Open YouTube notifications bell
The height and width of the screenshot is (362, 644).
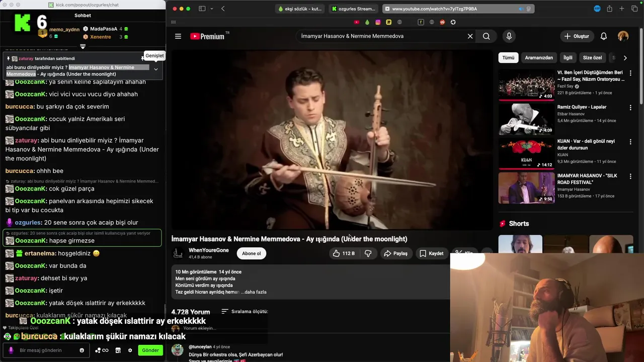604,36
